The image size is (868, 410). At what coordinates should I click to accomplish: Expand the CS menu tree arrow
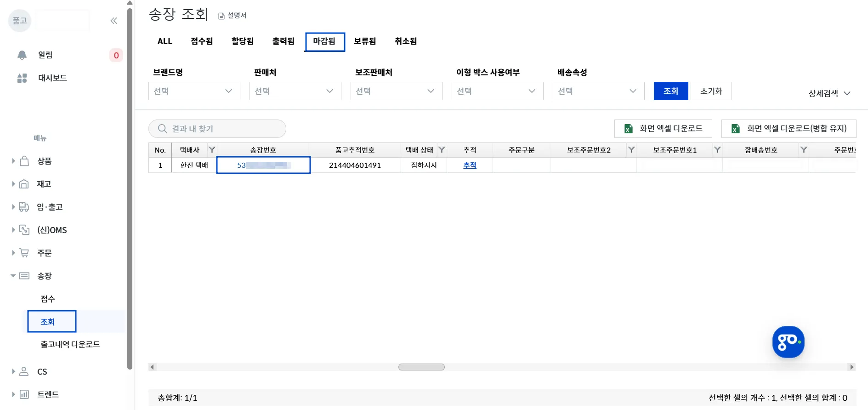click(13, 371)
